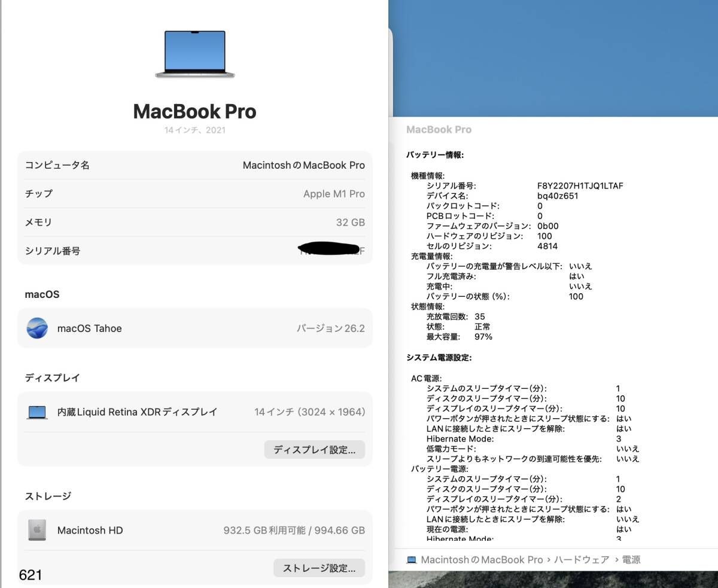This screenshot has height=588, width=718.
Task: Click the macOS Tahoe icon
Action: (37, 328)
